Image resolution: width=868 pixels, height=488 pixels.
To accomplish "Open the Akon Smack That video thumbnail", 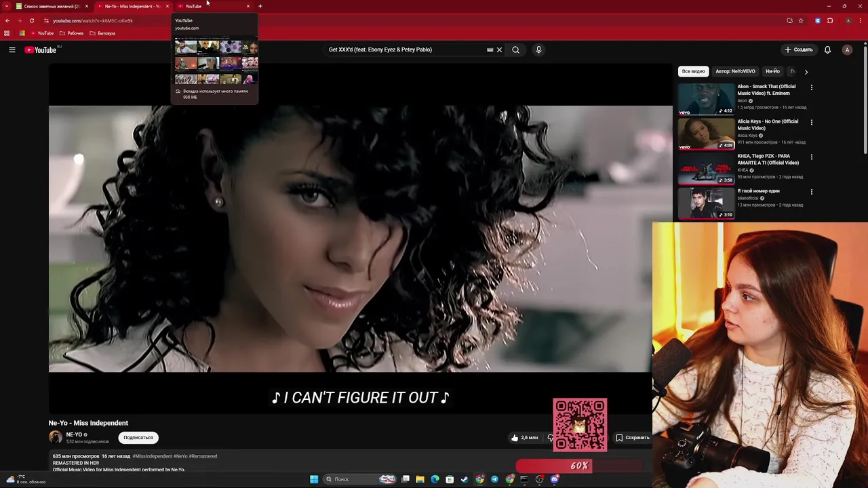I will pos(706,99).
